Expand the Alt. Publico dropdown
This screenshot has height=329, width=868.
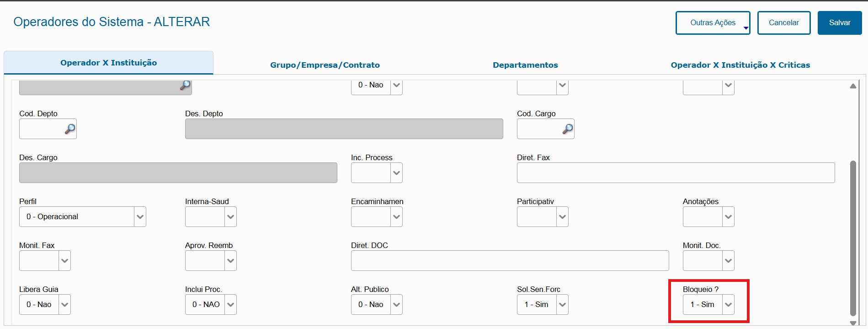[x=396, y=305]
